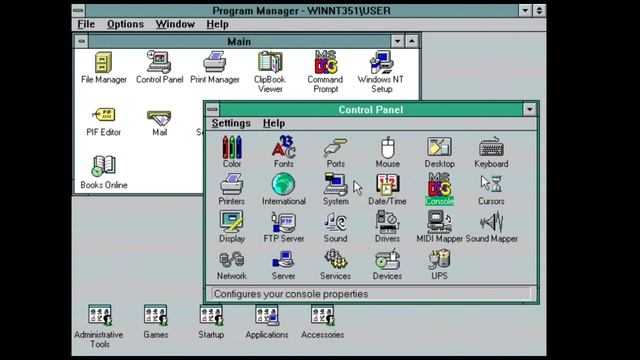
Task: Click the Main group title bar
Action: click(x=240, y=41)
